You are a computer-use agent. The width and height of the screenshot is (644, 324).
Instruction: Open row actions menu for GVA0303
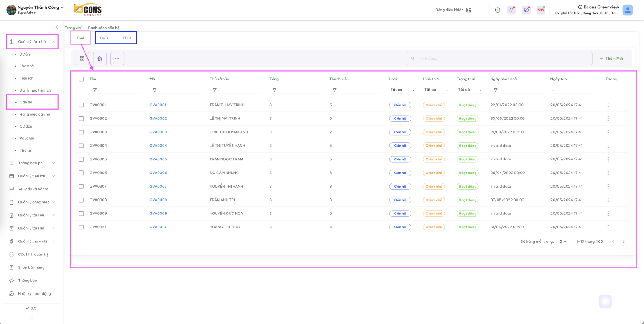coord(608,132)
